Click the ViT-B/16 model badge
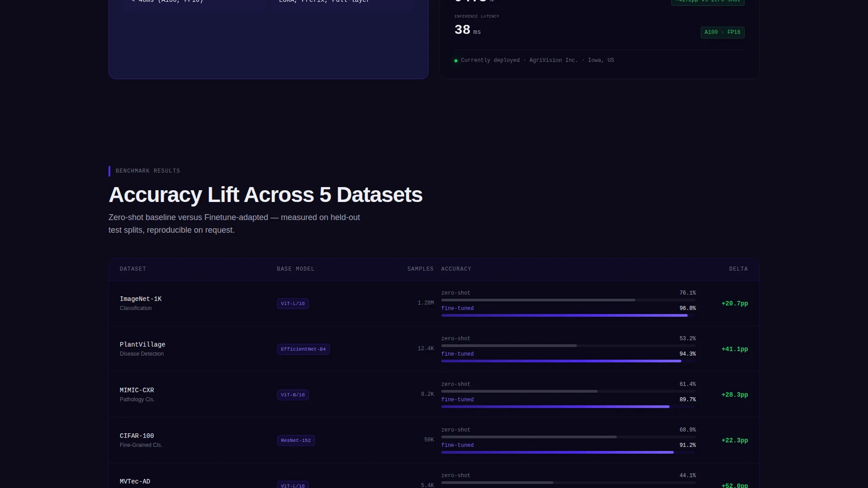The height and width of the screenshot is (488, 868). (293, 395)
